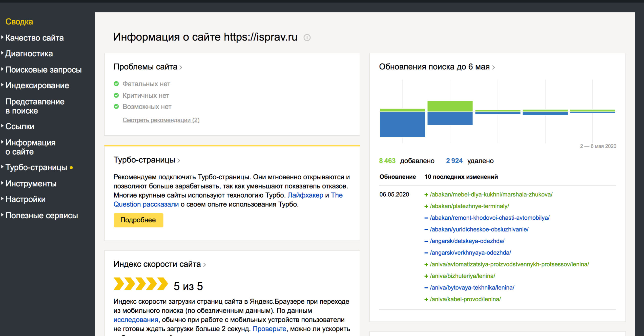
Task: Expand the Индексирование sidebar section
Action: tap(37, 86)
